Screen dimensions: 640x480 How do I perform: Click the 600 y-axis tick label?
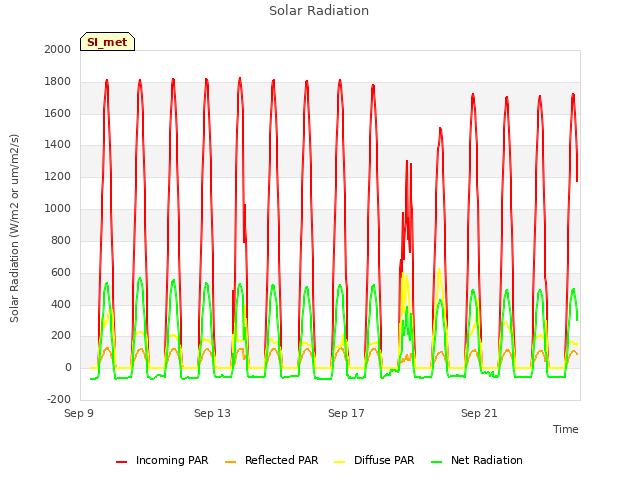(x=61, y=273)
